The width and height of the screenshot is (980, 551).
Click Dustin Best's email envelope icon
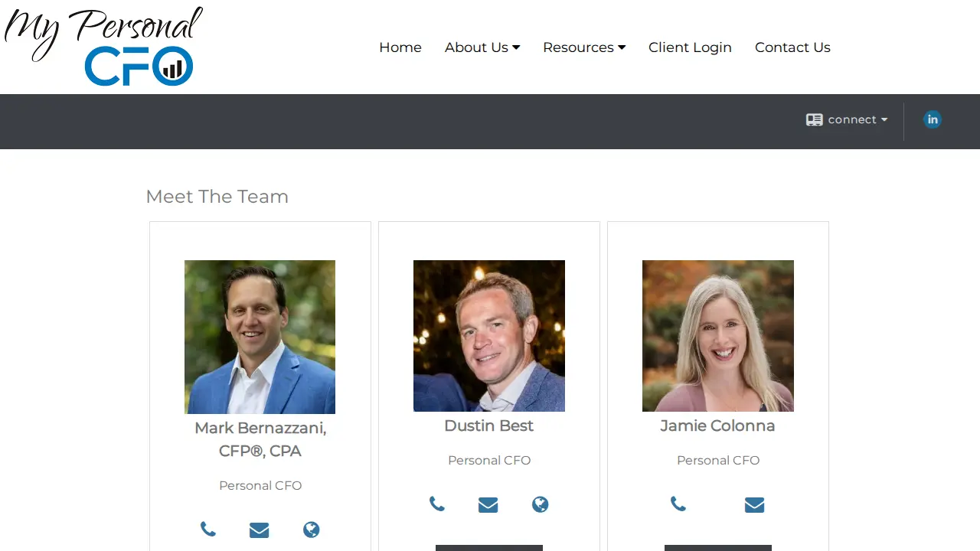(488, 504)
